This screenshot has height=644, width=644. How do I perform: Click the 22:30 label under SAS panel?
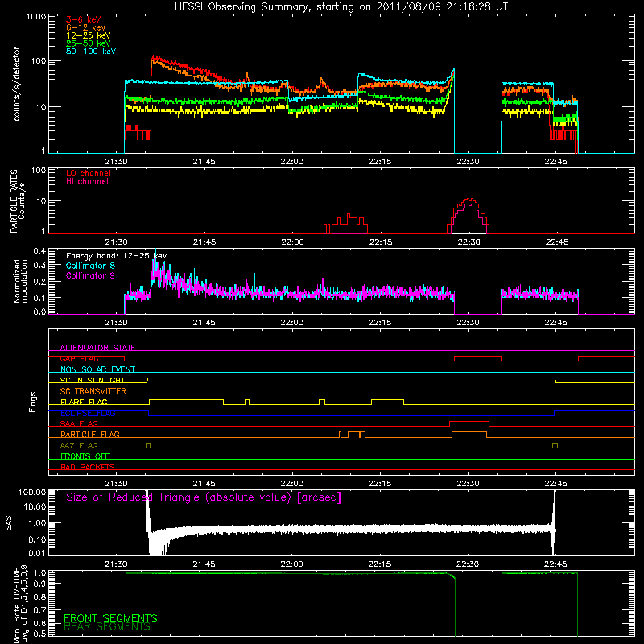point(468,564)
